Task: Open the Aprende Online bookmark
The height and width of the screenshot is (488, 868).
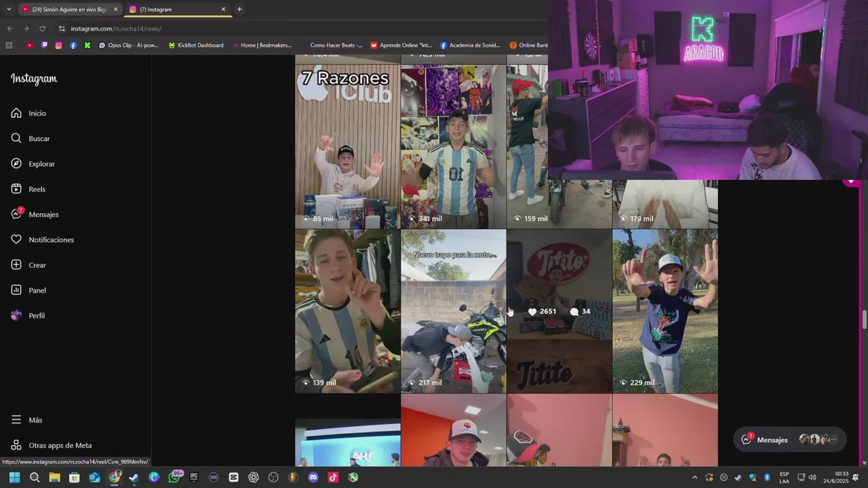Action: point(401,45)
